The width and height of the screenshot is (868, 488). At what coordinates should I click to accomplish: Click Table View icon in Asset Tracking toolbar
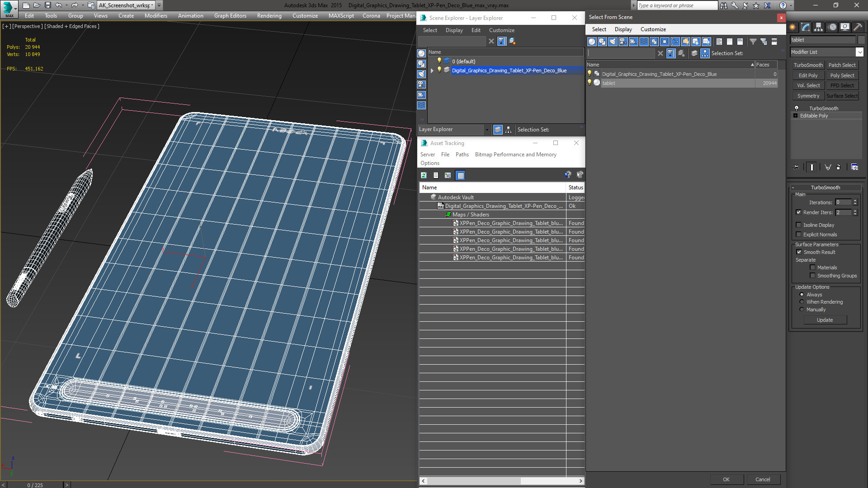[460, 175]
